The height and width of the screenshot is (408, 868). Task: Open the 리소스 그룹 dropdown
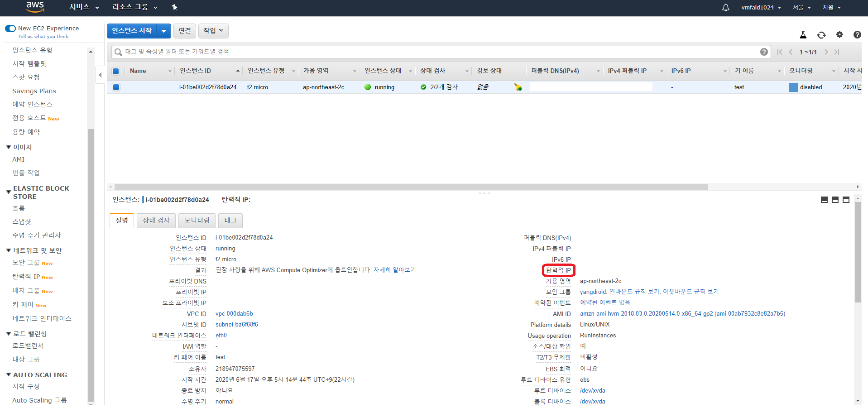135,7
